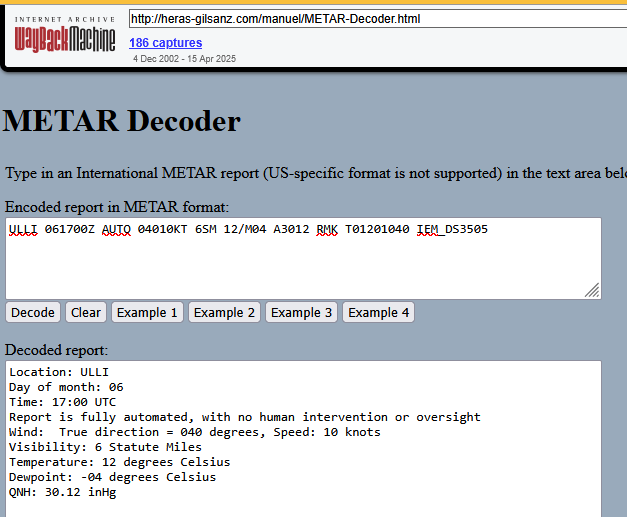627x517 pixels.
Task: Open the 186 captures link
Action: click(165, 43)
